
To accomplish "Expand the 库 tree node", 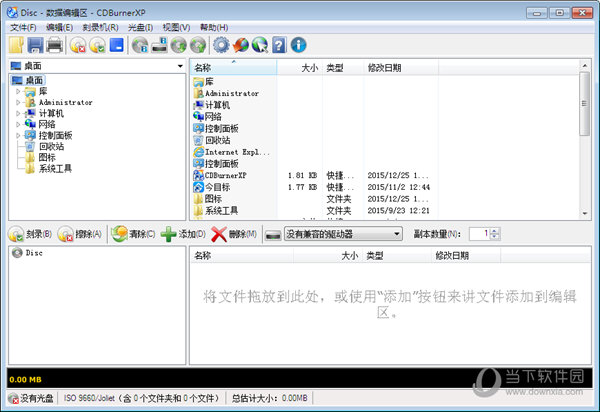I will (x=18, y=91).
